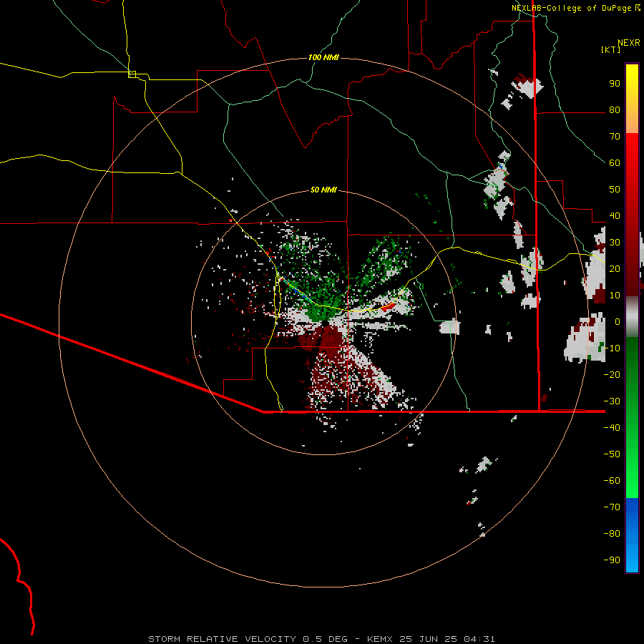Image resolution: width=644 pixels, height=644 pixels.
Task: Click the 90 value on velocity scale
Action: click(x=615, y=84)
